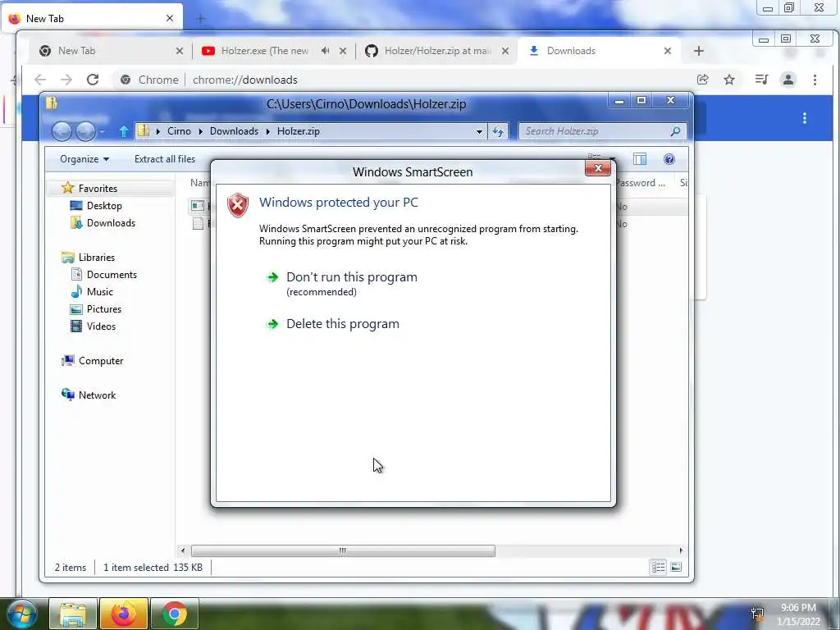840x630 pixels.
Task: Switch to details view icon
Action: click(x=659, y=568)
